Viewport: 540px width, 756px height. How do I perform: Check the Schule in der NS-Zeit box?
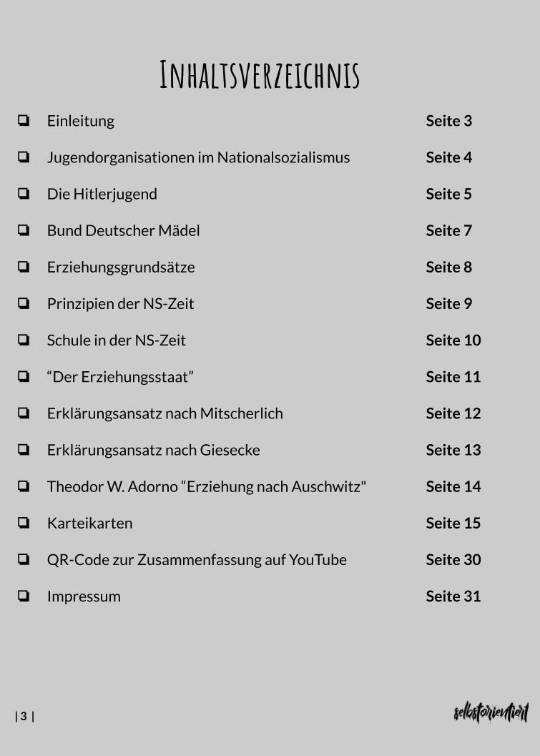click(x=24, y=340)
